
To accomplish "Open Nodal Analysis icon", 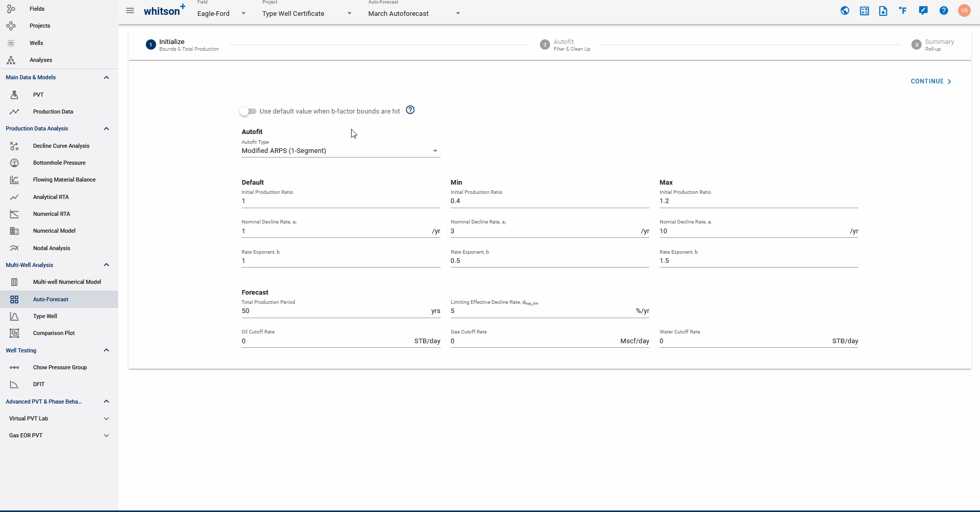I will pos(14,248).
